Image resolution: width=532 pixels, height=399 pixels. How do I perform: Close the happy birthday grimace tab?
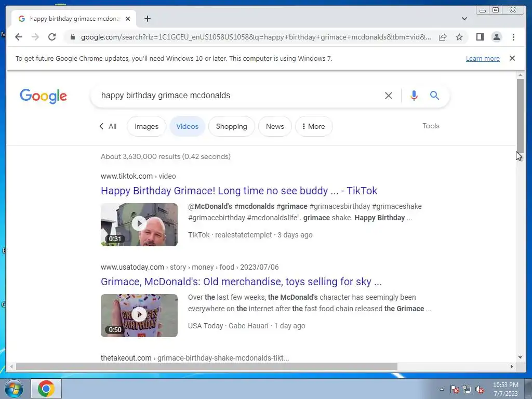point(128,19)
